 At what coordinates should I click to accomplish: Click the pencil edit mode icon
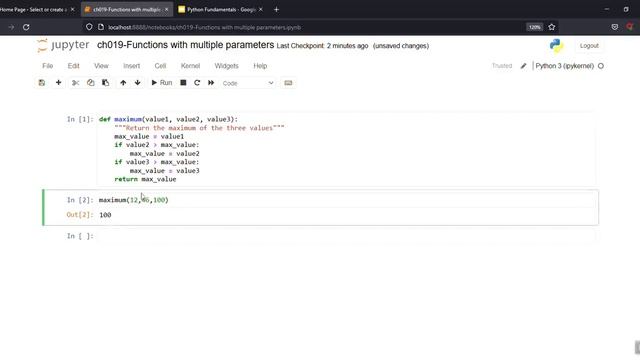[x=523, y=66]
